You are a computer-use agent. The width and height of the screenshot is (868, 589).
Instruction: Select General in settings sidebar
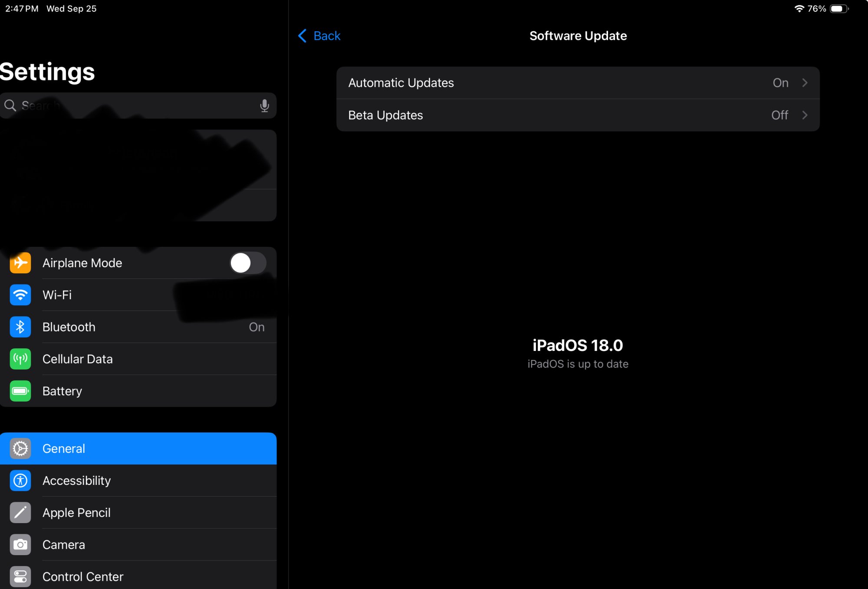pyautogui.click(x=138, y=448)
